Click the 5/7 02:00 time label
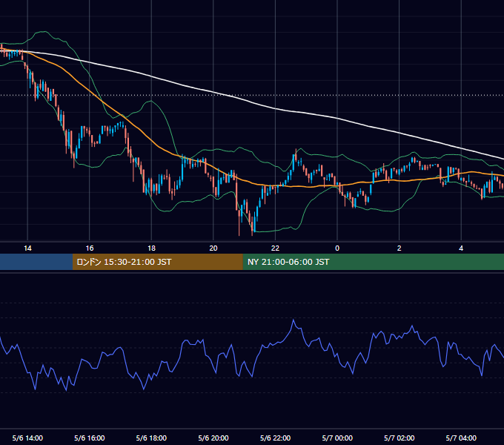Screen dimensions: 504x445 pos(399,438)
